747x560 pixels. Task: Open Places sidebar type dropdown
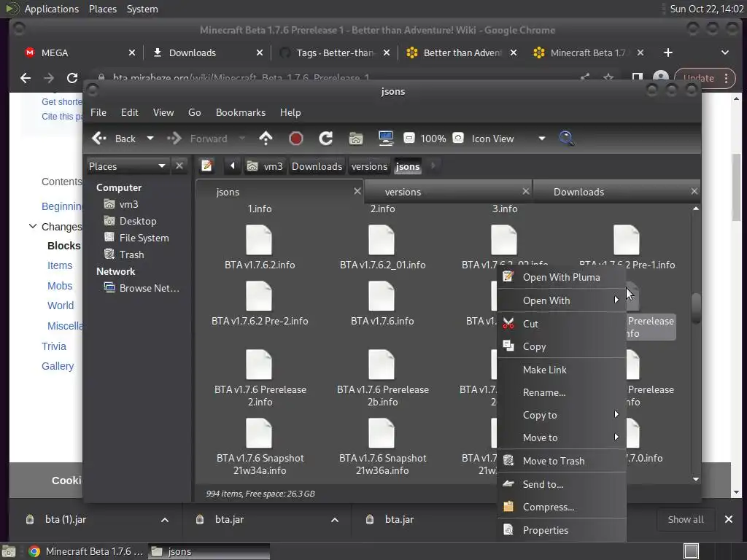tap(162, 166)
